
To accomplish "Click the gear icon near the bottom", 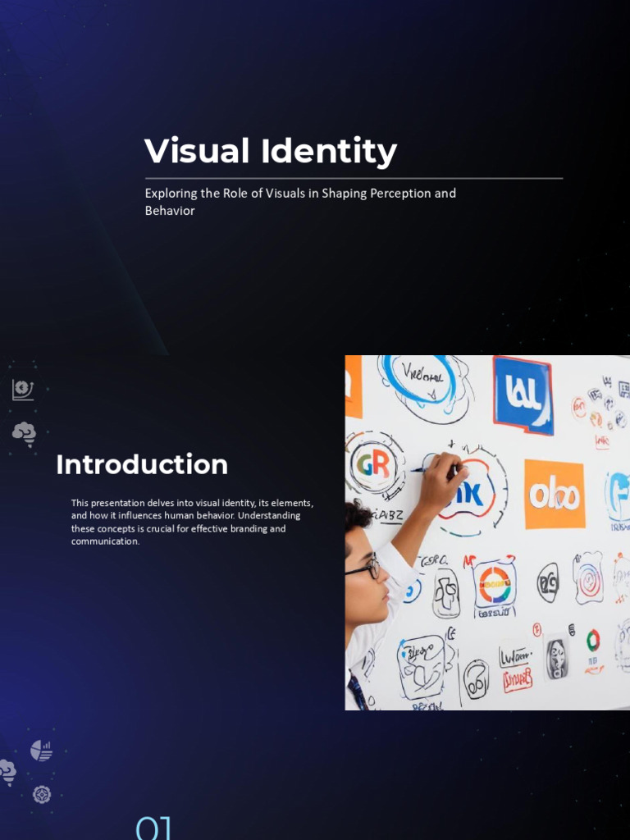I will [x=42, y=794].
